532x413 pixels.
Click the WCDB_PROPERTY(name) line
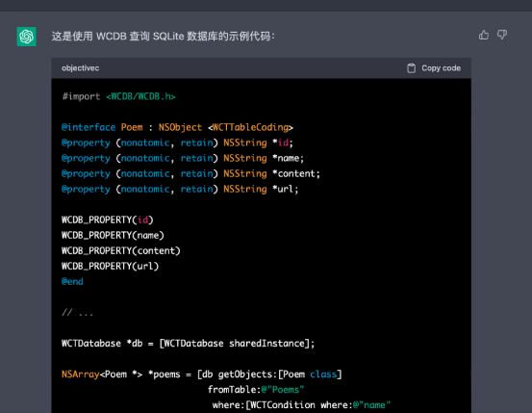tap(113, 235)
